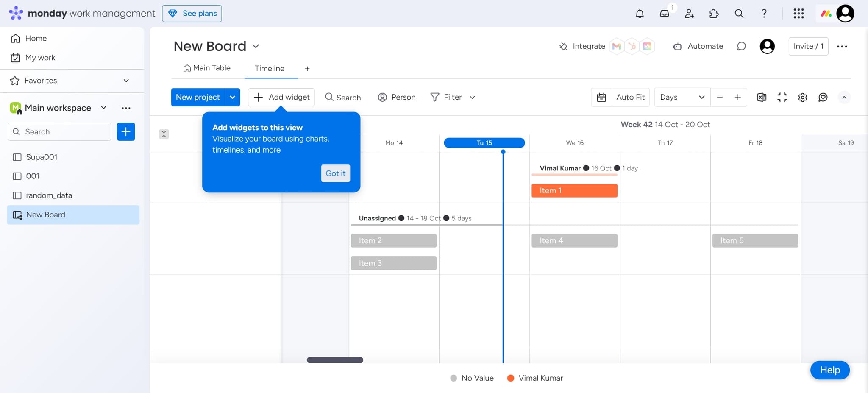Open timeline settings gear
This screenshot has width=868, height=393.
pyautogui.click(x=802, y=98)
